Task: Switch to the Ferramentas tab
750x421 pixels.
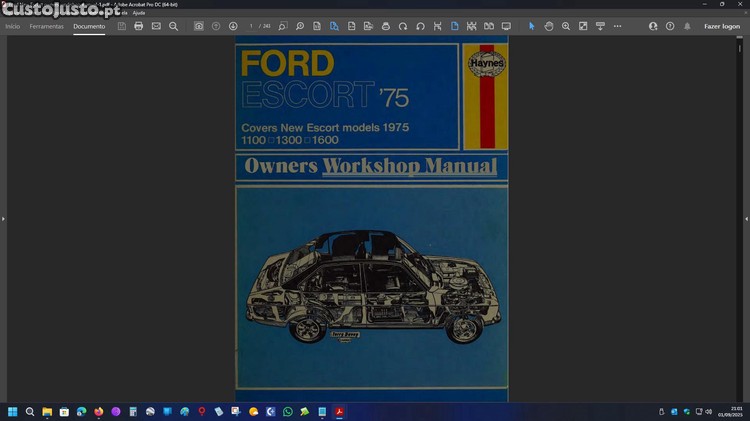Action: point(46,26)
